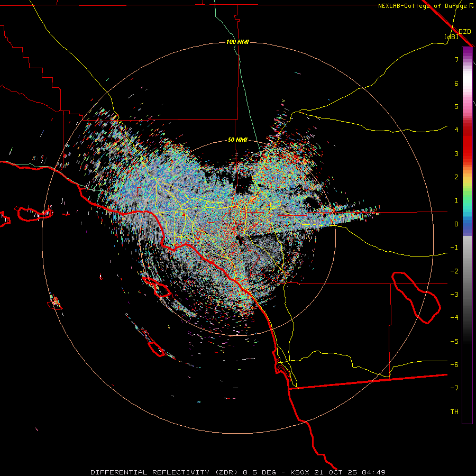
Task: Click the 4 tick on the color scale
Action: (456, 130)
